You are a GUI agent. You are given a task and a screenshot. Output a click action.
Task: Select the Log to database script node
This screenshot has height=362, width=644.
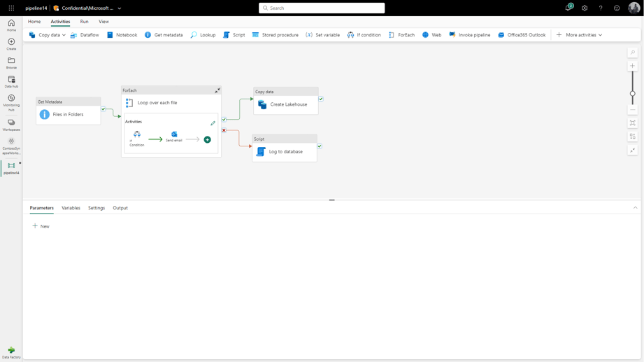point(285,148)
